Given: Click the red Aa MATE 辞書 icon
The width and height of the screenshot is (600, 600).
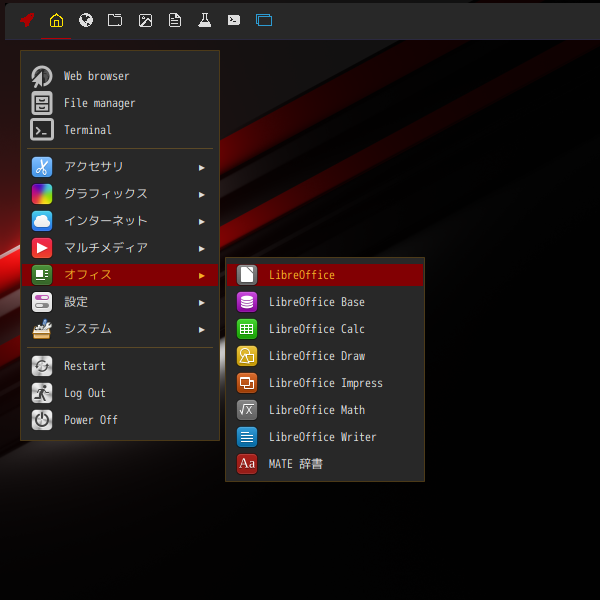Looking at the screenshot, I should 247,464.
